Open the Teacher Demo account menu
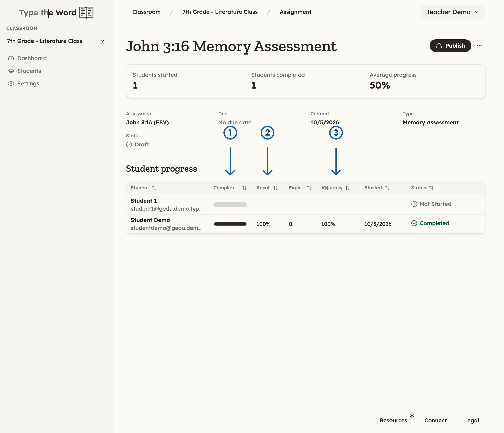Screen dimensions: 504x433 [453, 12]
